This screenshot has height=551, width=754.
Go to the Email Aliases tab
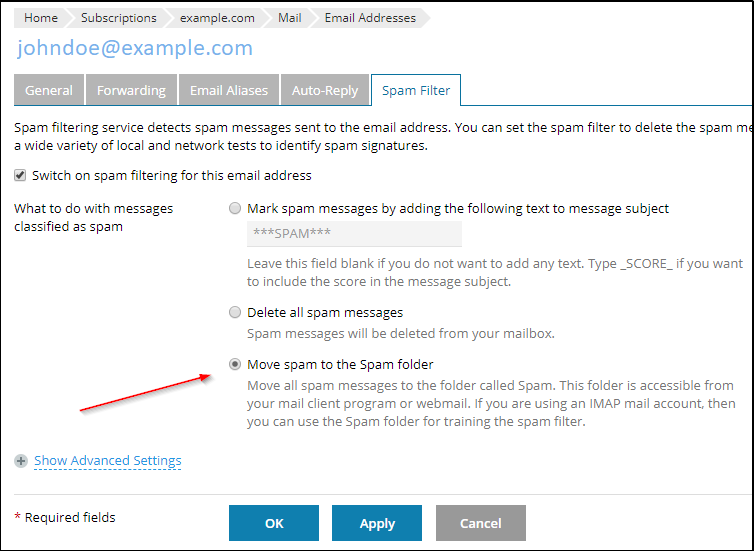pos(229,90)
